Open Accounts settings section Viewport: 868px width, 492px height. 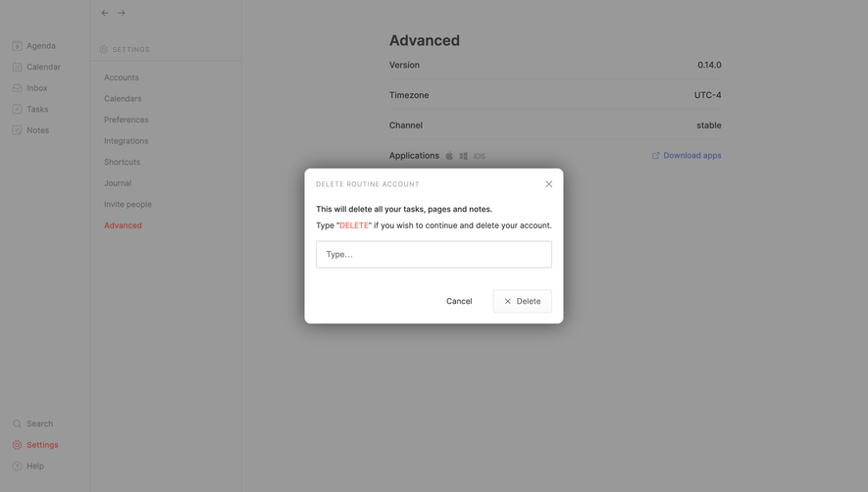click(122, 77)
